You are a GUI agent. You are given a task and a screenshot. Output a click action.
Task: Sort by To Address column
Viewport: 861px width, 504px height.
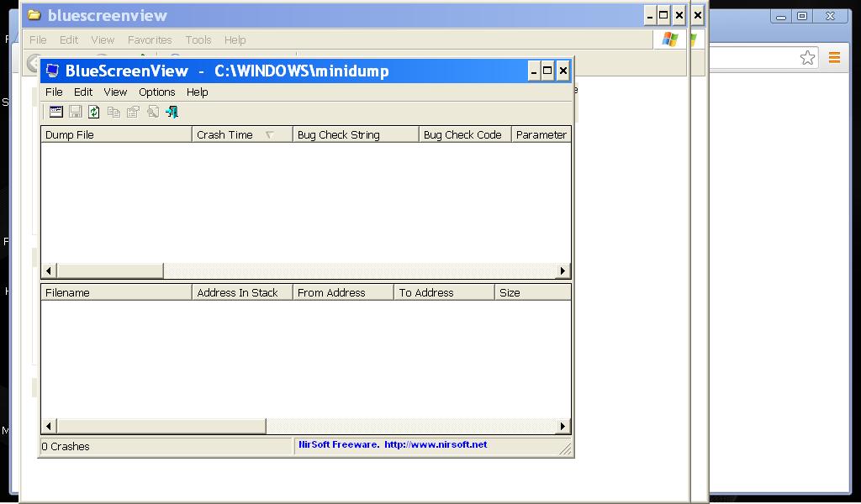[444, 292]
